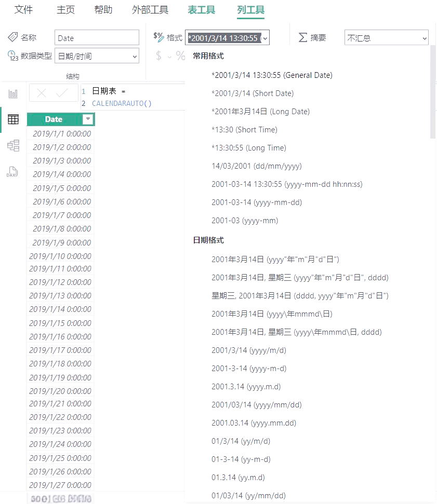The height and width of the screenshot is (504, 437).
Task: Click the 2019/1/20 0:00:00 cell
Action: pyautogui.click(x=60, y=391)
